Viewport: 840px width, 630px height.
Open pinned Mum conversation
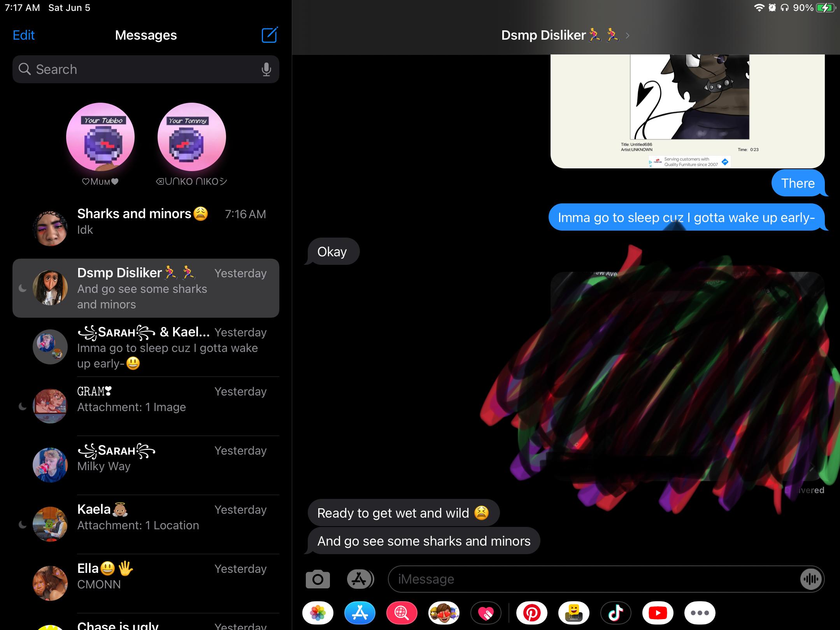tap(100, 137)
